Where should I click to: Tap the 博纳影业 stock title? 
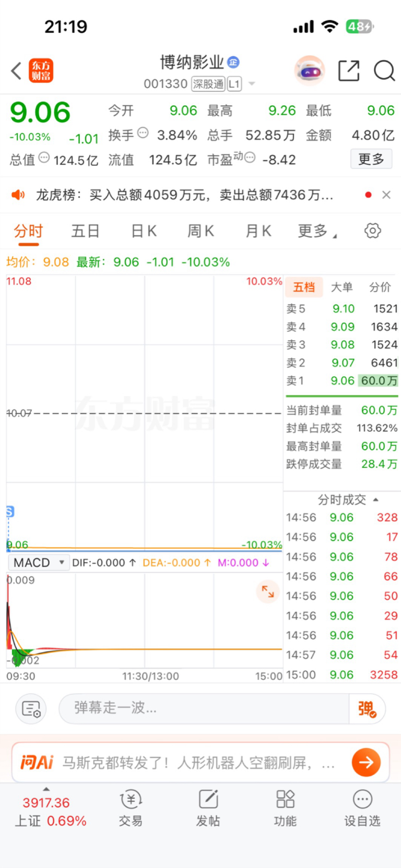[192, 63]
